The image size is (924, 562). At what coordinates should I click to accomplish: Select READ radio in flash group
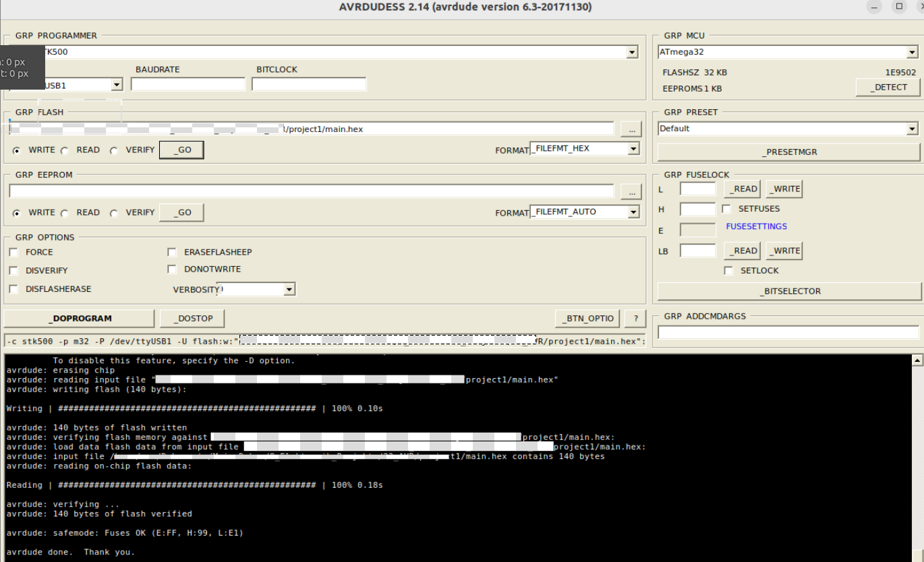coord(65,150)
